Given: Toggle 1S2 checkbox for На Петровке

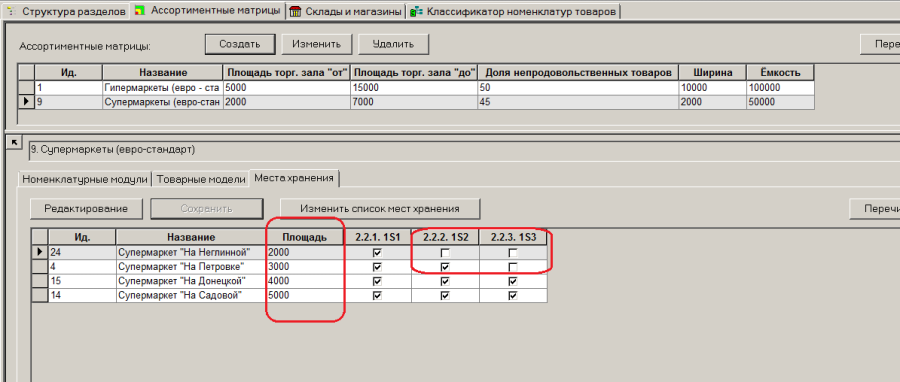Looking at the screenshot, I should coord(445,267).
